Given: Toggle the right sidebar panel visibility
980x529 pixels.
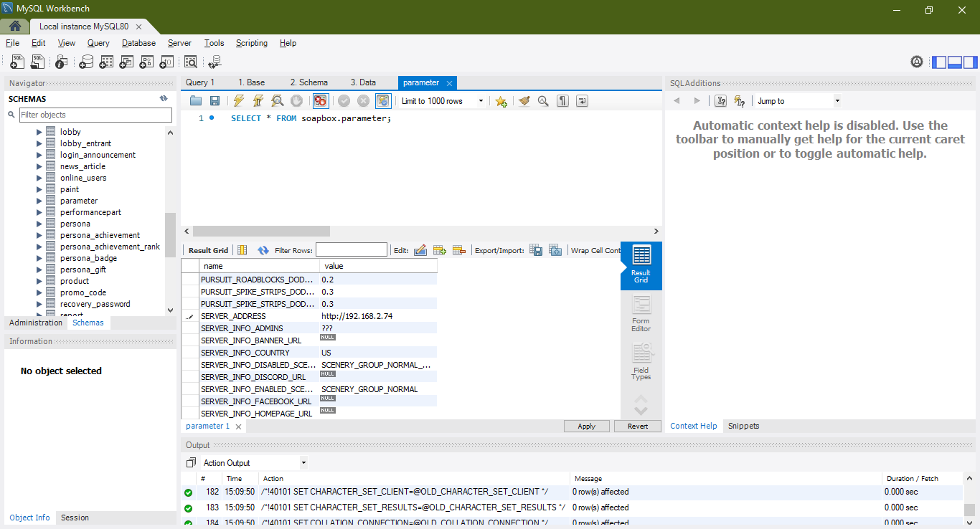Looking at the screenshot, I should (x=971, y=62).
